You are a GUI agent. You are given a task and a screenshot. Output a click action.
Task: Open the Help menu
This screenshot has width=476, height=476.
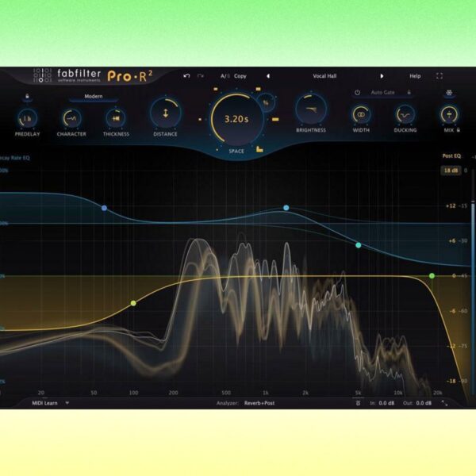pos(415,76)
